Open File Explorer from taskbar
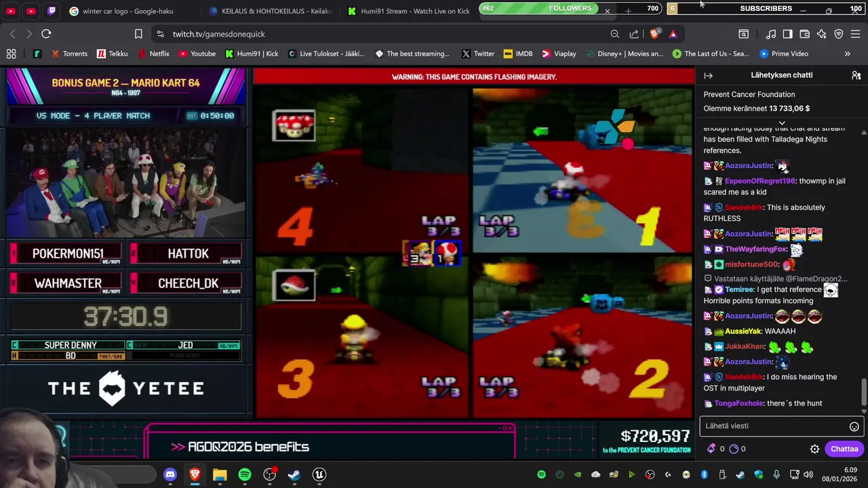868x488 pixels. pos(220,474)
